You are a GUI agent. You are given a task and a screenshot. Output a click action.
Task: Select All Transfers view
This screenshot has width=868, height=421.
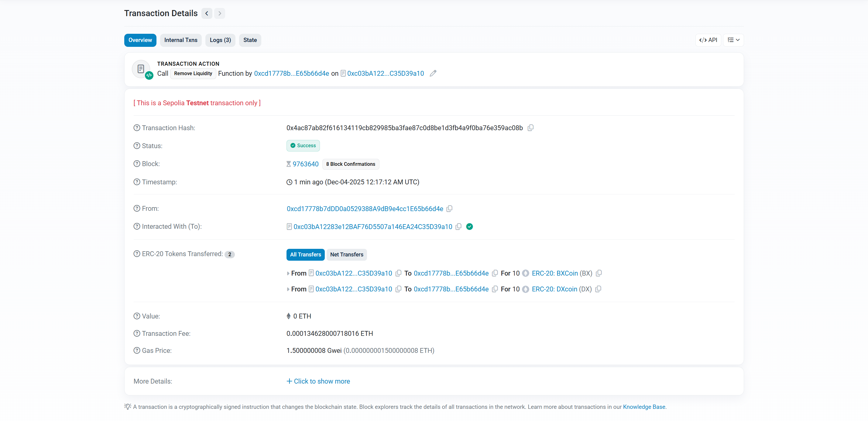pos(305,254)
